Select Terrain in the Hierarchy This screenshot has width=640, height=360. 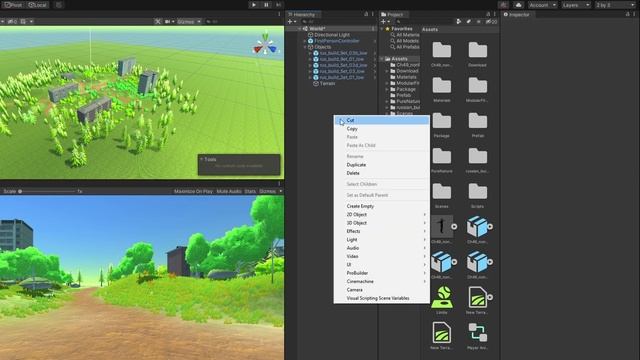pos(327,84)
